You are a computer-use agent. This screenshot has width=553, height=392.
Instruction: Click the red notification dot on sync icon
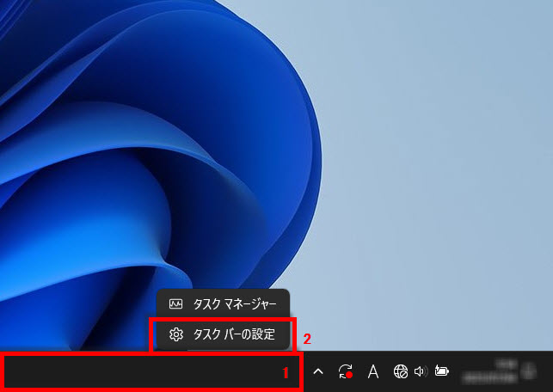coord(349,376)
